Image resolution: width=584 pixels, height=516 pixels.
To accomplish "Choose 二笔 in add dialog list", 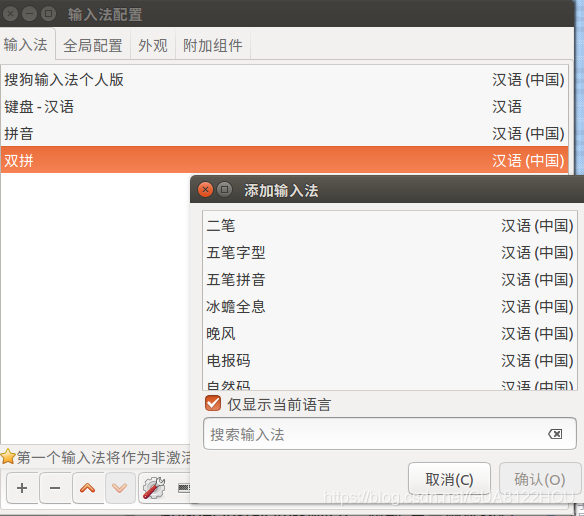I will point(390,226).
